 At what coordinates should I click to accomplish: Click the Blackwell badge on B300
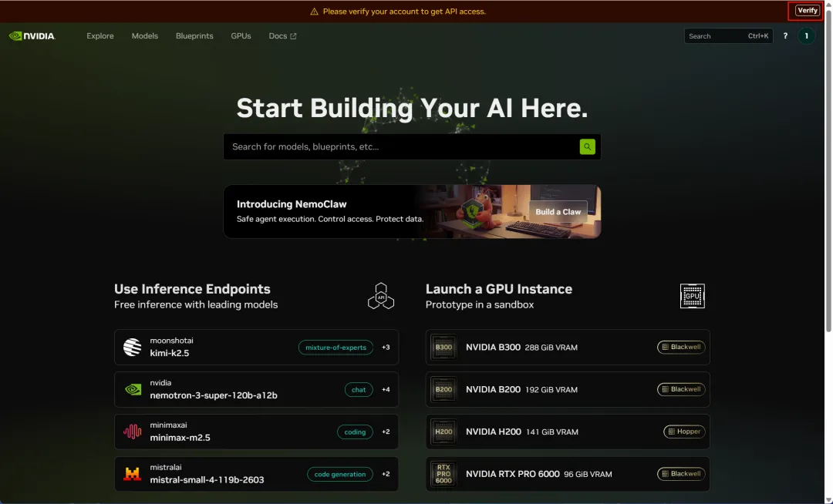coord(681,347)
